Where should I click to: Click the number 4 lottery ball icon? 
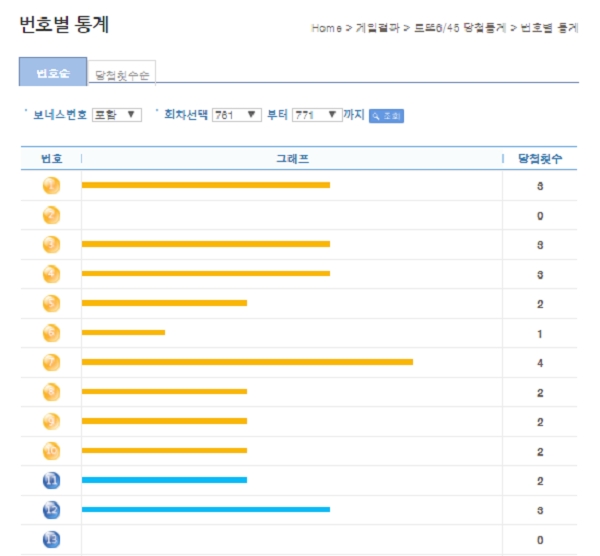pyautogui.click(x=51, y=274)
